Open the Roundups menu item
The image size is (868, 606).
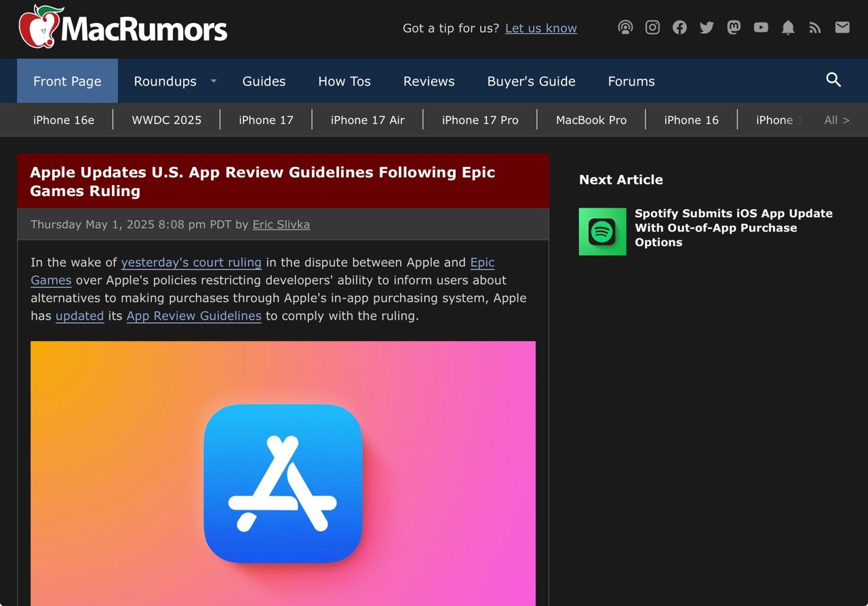click(x=165, y=81)
